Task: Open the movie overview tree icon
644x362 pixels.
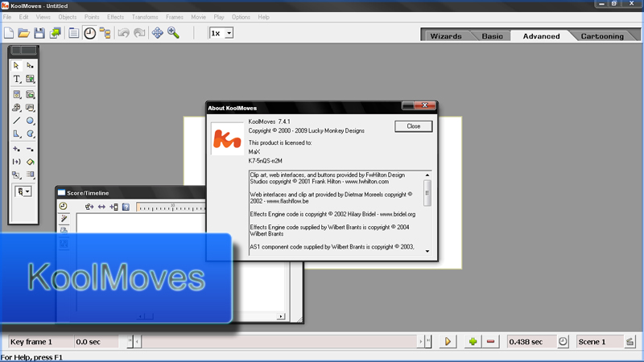Action: click(105, 33)
